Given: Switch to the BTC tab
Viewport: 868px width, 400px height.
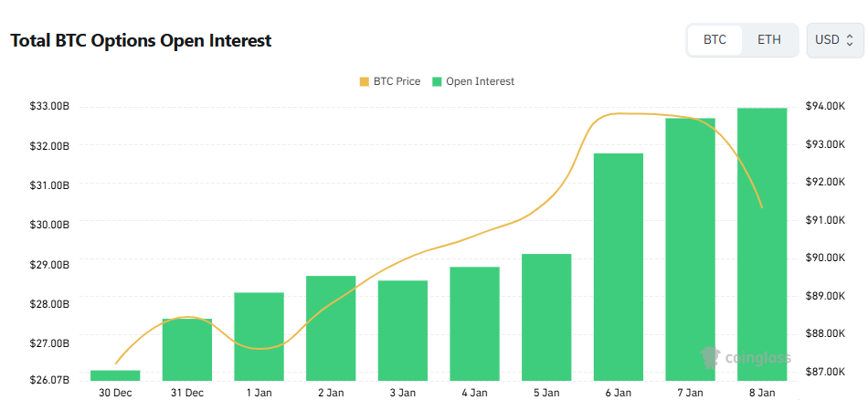Looking at the screenshot, I should (x=715, y=40).
